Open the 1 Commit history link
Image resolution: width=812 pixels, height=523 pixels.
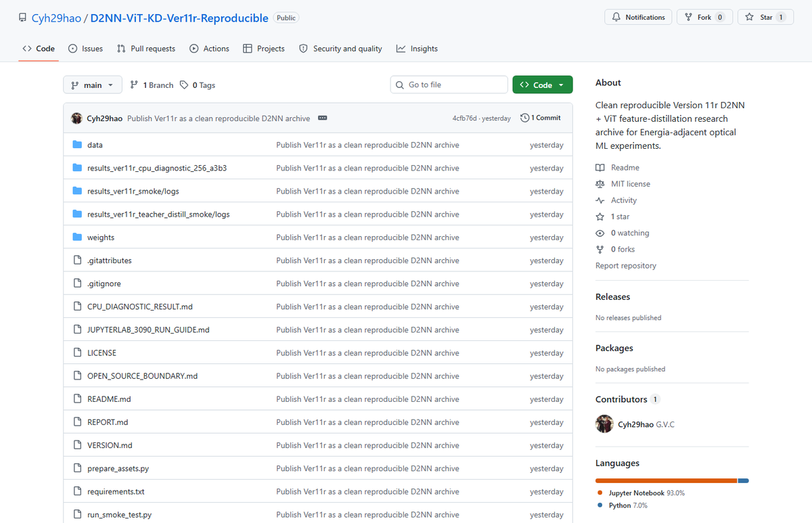pyautogui.click(x=541, y=118)
